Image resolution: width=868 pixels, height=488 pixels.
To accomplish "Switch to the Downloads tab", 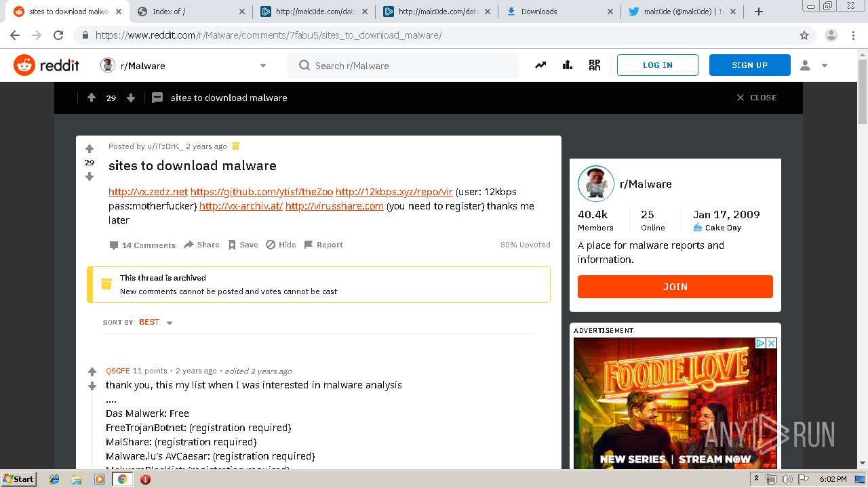I will point(559,12).
